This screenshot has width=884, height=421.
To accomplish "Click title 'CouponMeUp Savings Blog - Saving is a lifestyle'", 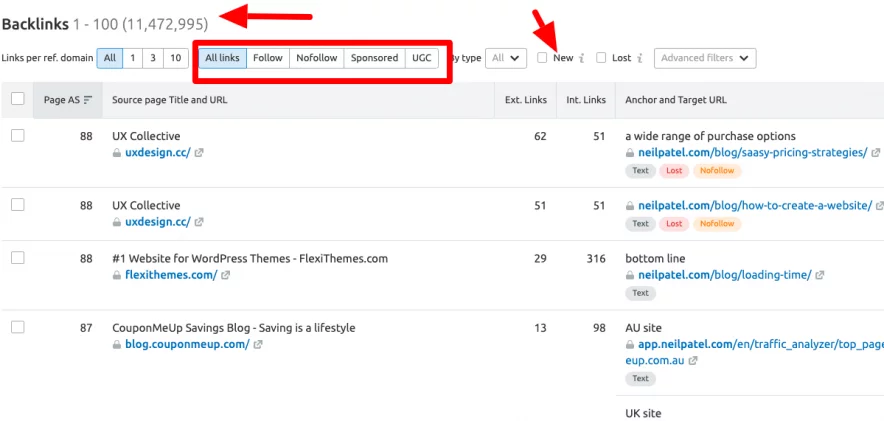I will coord(233,328).
